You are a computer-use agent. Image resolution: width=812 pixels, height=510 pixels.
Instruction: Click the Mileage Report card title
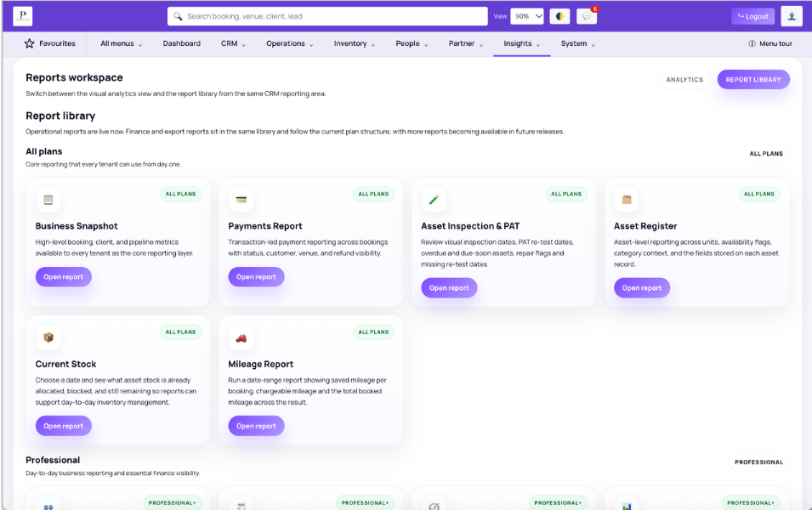(x=260, y=364)
